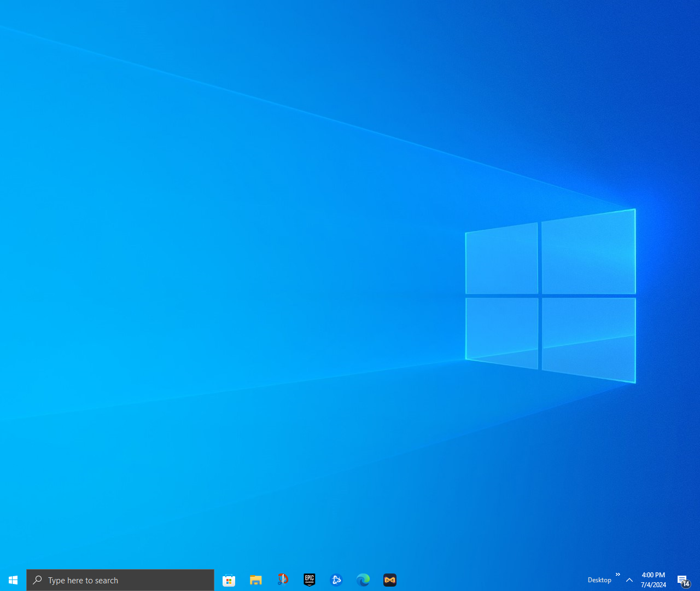
Task: Launch the Epic Games Launcher
Action: point(310,580)
